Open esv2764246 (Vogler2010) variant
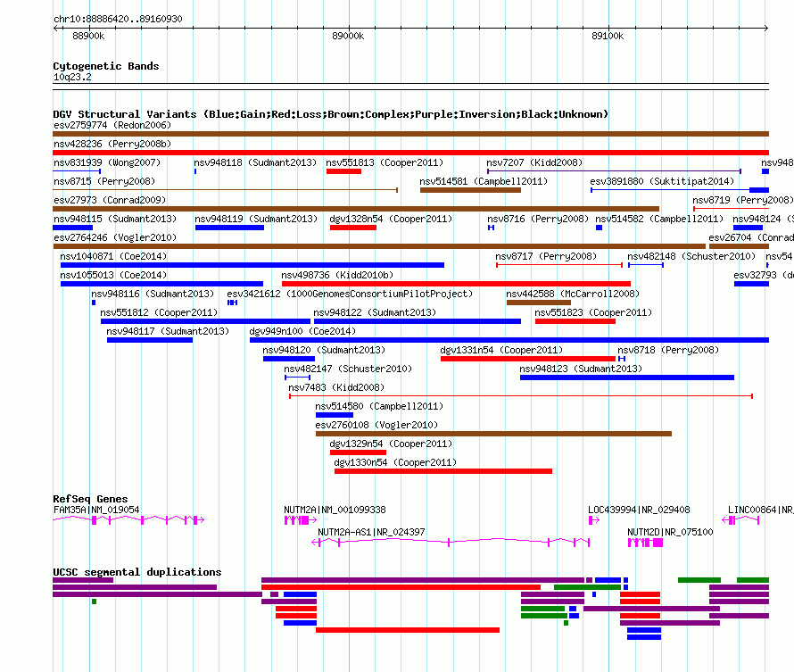 pos(115,237)
